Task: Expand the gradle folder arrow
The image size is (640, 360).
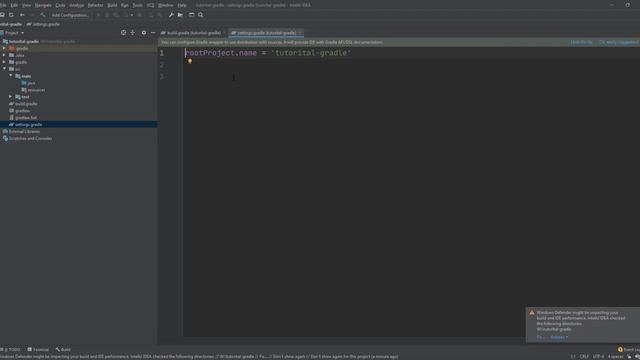Action: coord(4,62)
